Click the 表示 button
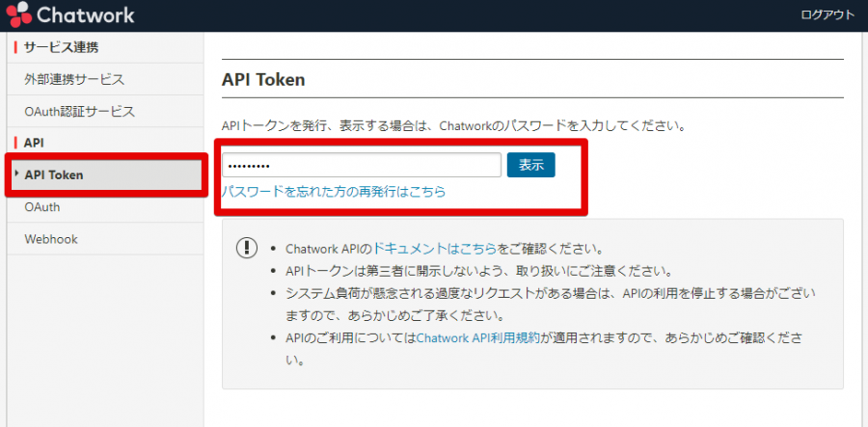The image size is (868, 427). point(530,166)
